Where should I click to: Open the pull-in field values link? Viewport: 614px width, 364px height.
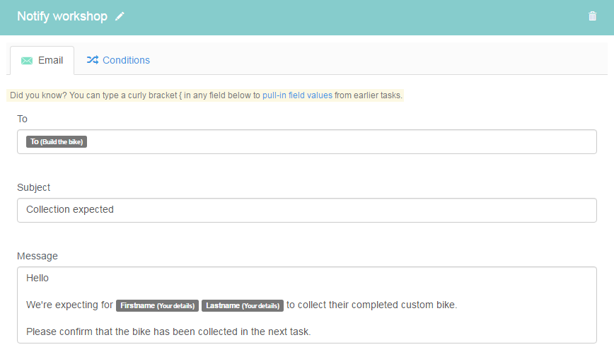click(x=297, y=95)
